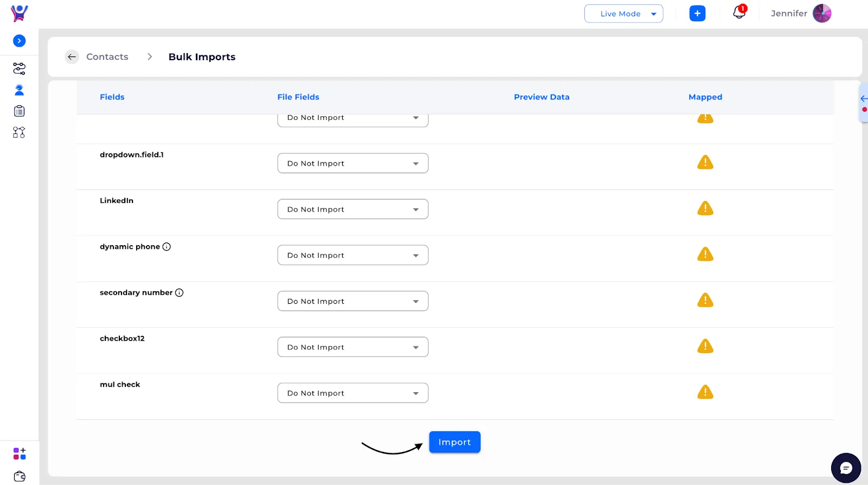This screenshot has width=868, height=485.
Task: Click the info icon next to dynamic phone
Action: [x=167, y=247]
